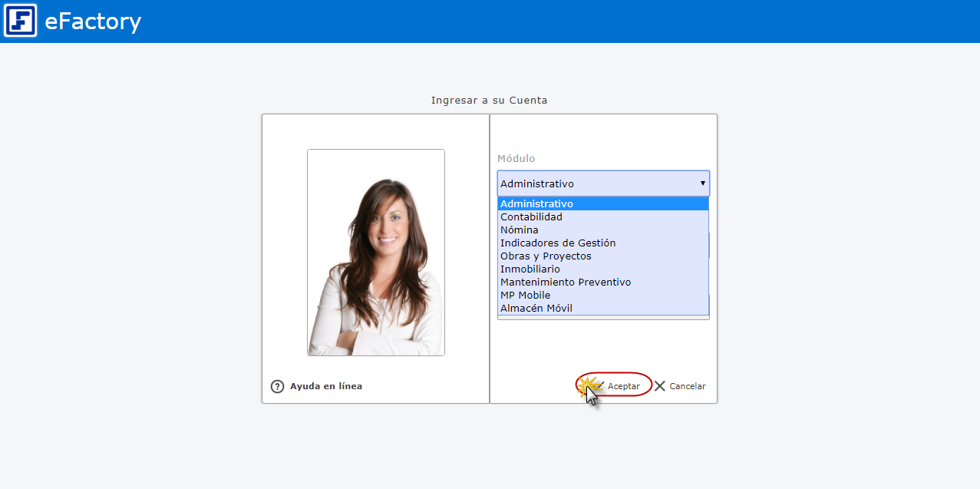Screen dimensions: 980x489
Task: Select Nómina module option
Action: [x=603, y=230]
